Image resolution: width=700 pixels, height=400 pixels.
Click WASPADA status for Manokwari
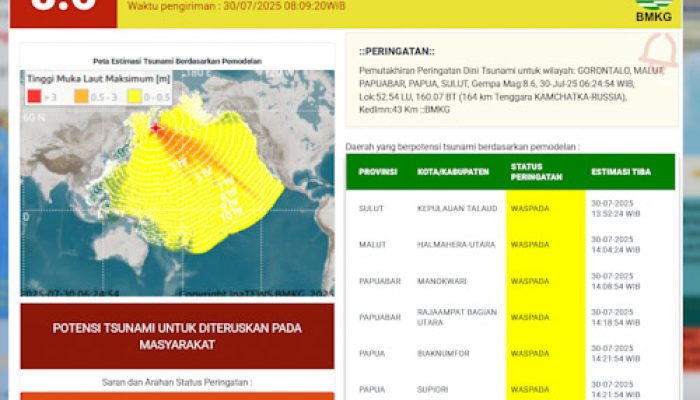[x=530, y=281]
